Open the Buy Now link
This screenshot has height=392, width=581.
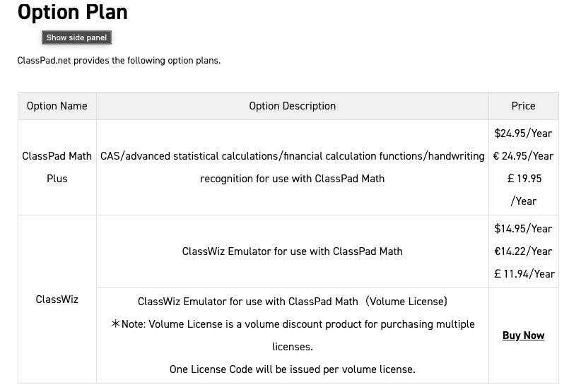point(523,335)
